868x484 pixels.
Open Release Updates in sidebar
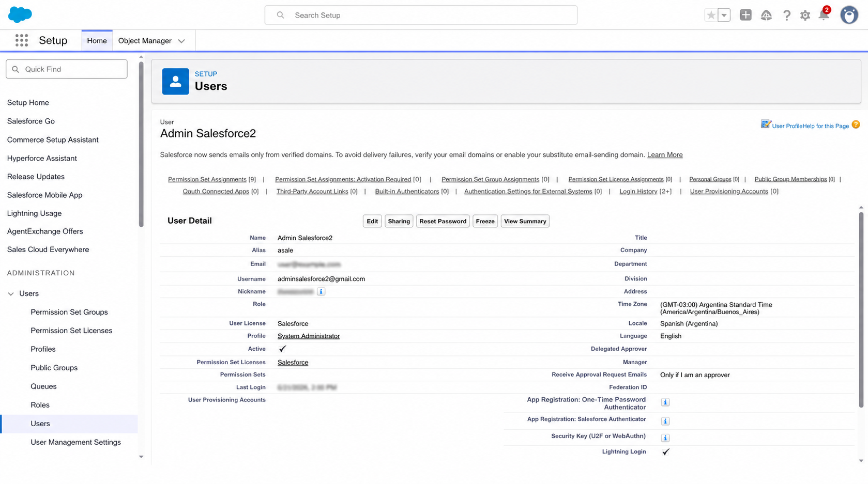click(36, 176)
